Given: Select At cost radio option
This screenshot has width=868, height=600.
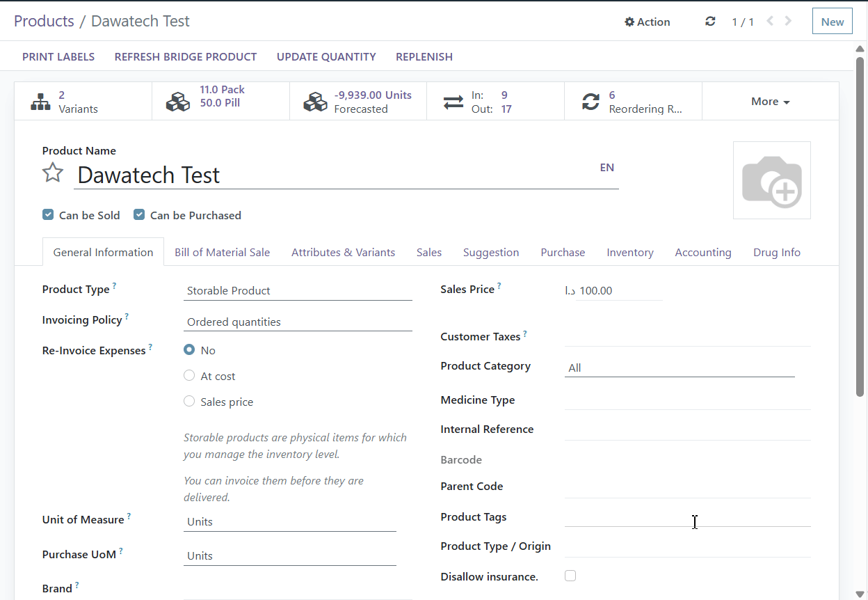Looking at the screenshot, I should 189,375.
